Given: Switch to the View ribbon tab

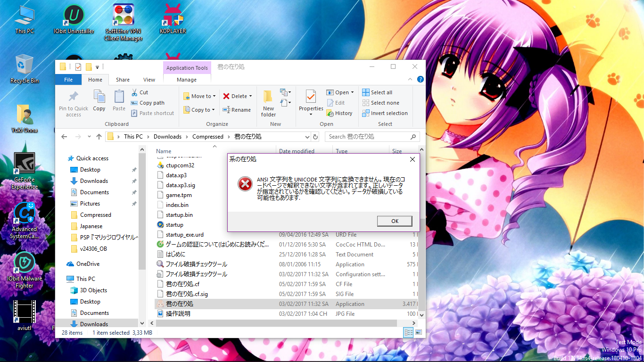Looking at the screenshot, I should pos(149,80).
